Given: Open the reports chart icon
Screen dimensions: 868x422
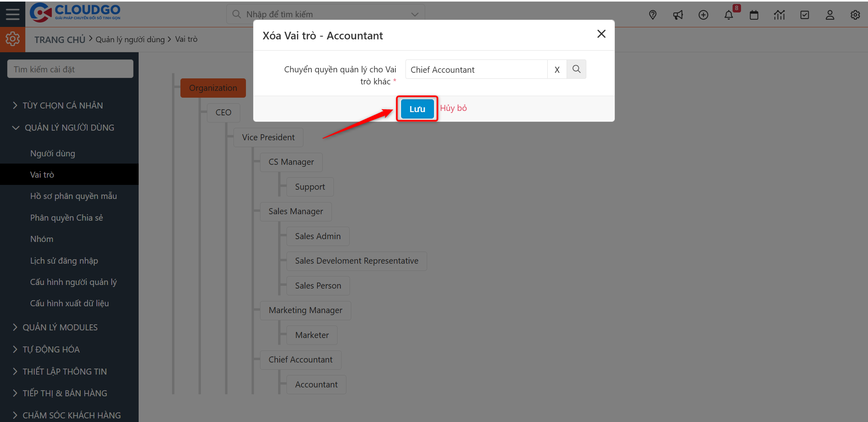Looking at the screenshot, I should 779,14.
